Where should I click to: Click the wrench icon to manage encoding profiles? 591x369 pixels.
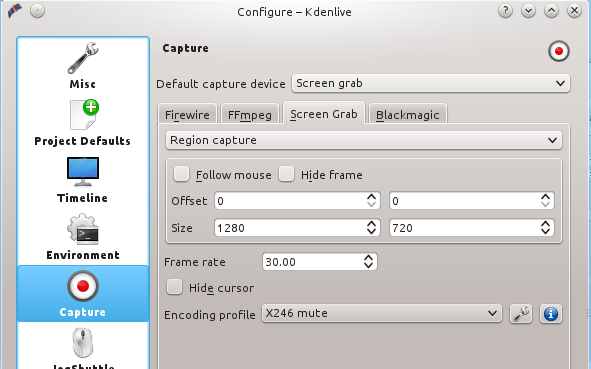pos(521,314)
